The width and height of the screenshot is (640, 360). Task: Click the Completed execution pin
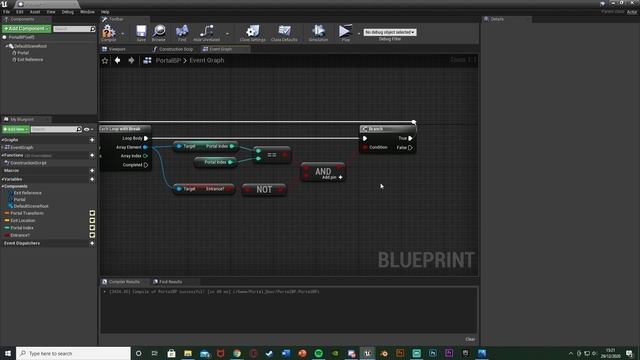point(146,165)
